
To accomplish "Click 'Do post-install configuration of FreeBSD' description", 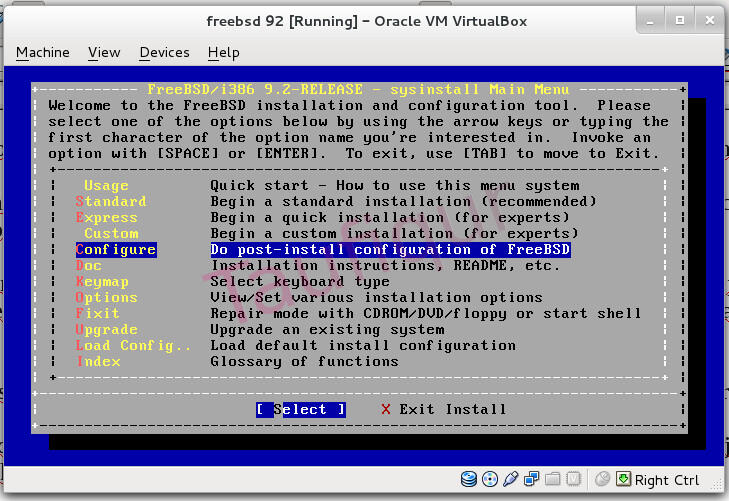I will (x=391, y=250).
